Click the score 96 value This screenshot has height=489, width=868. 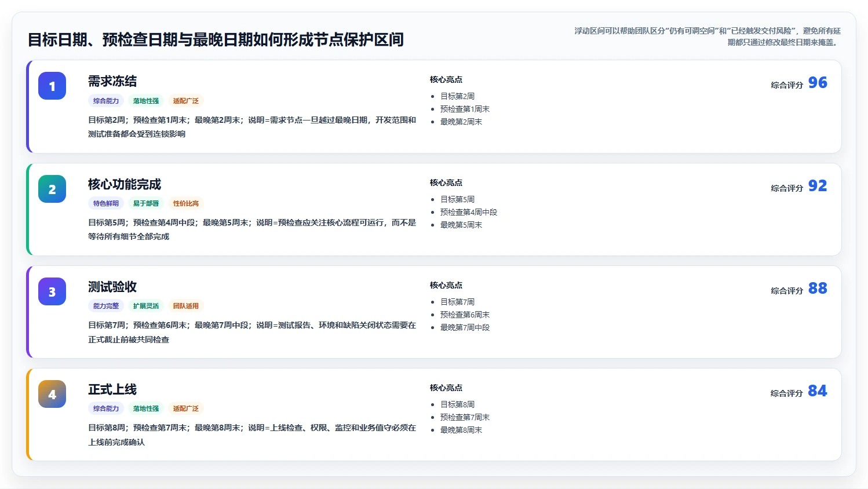[818, 83]
